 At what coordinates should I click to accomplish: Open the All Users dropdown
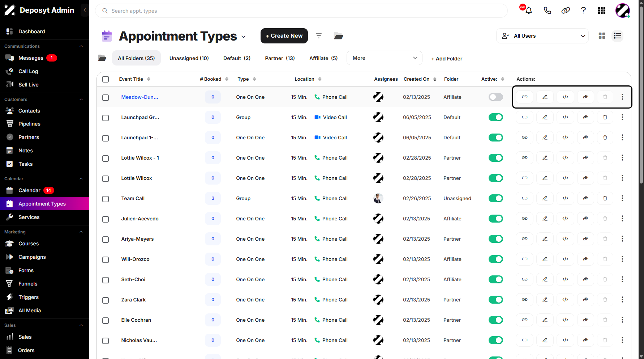coord(542,36)
